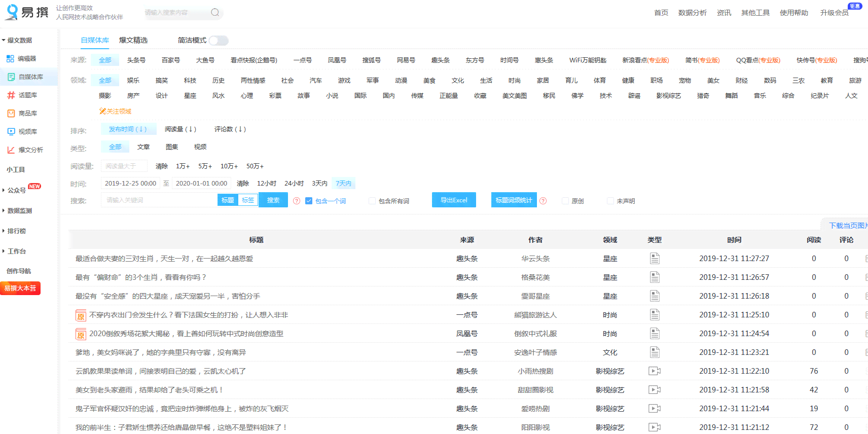Click article type icon for 华云头条 row

pos(655,259)
